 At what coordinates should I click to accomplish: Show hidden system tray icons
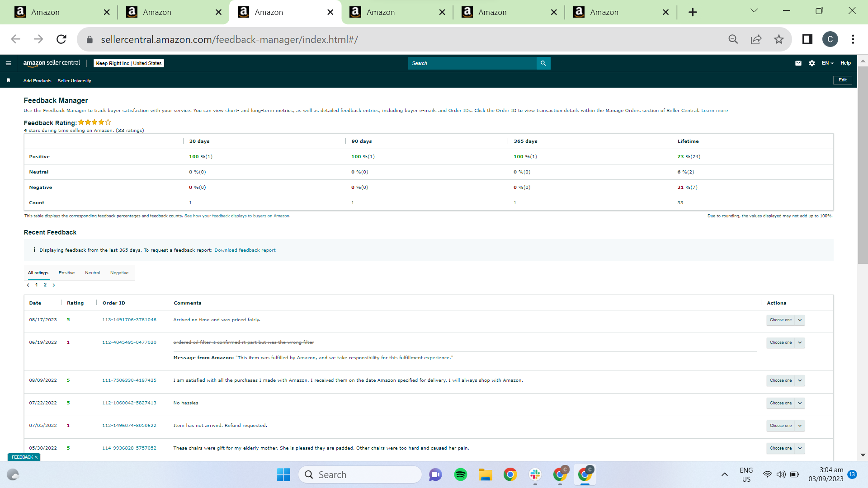tap(725, 474)
